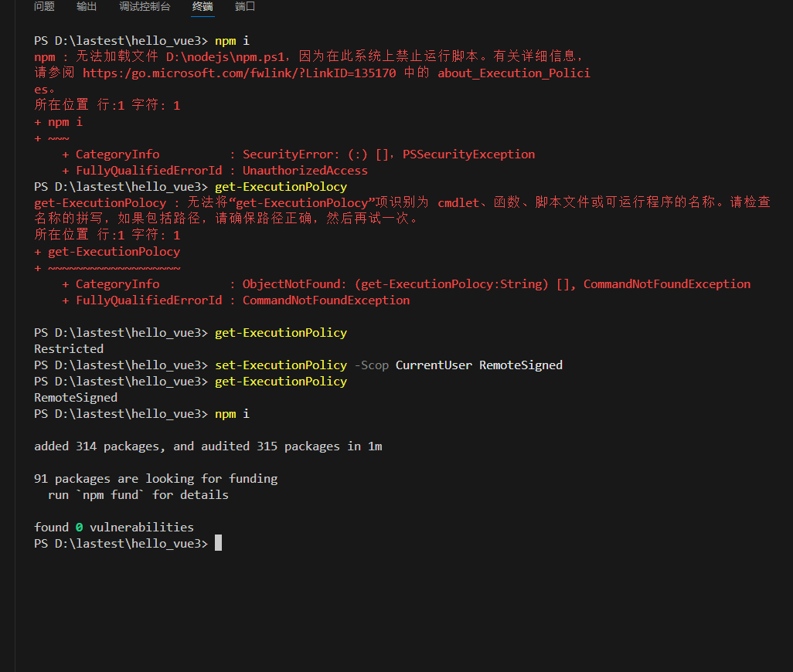
Task: Switch to the 问题 (Problems) tab
Action: click(43, 7)
